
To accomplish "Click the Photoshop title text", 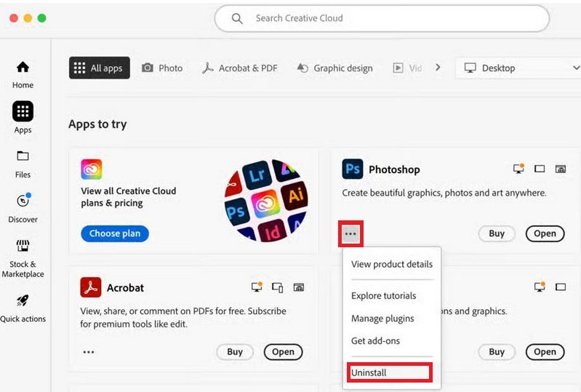I will pos(394,169).
